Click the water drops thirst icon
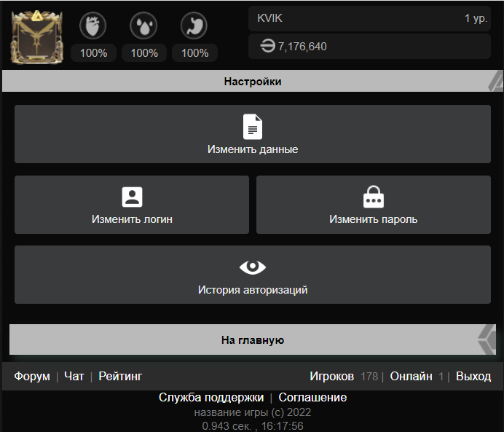 [x=143, y=26]
